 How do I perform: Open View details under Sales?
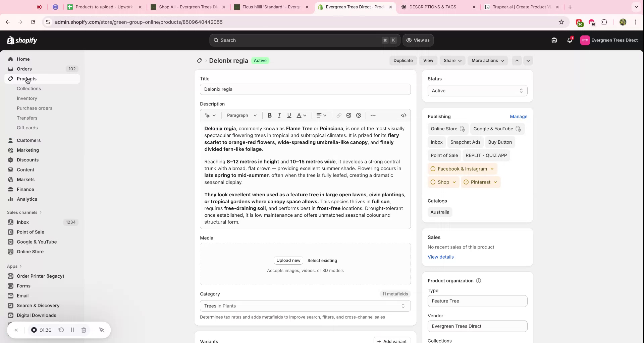440,257
